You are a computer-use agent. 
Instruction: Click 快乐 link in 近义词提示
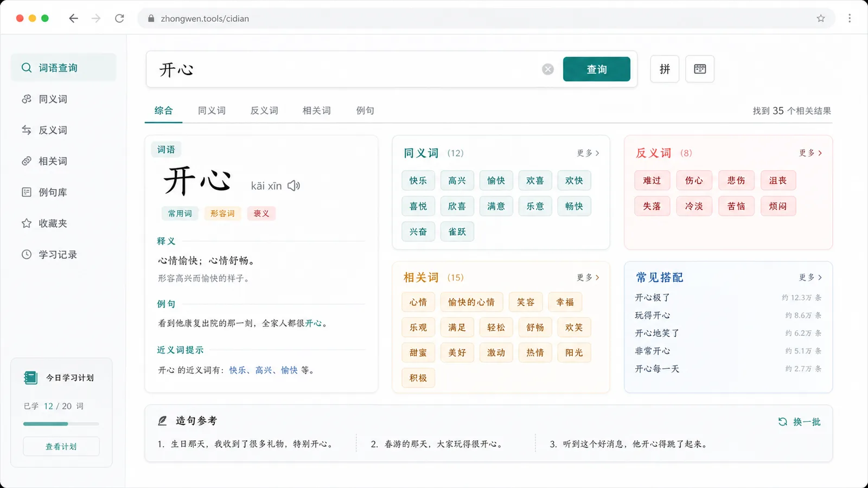point(238,370)
